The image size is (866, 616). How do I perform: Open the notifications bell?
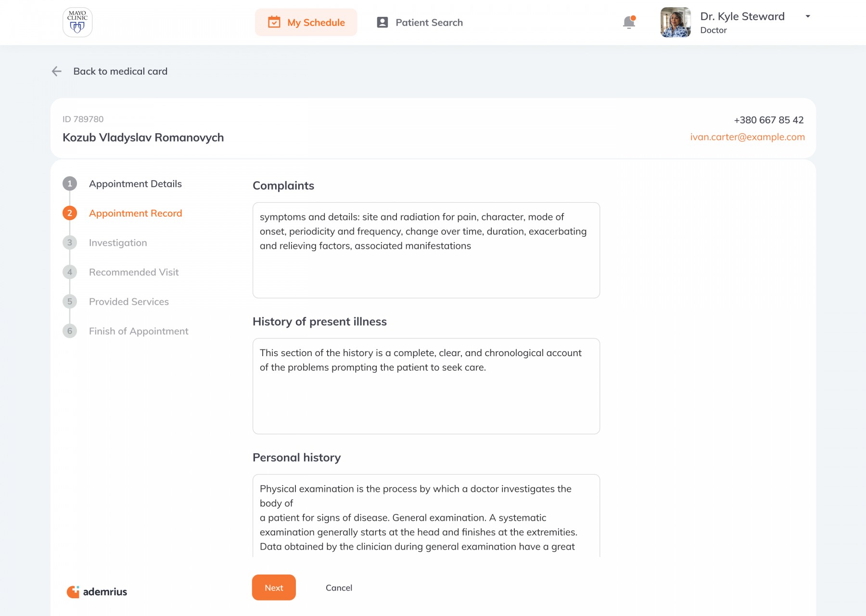point(629,22)
